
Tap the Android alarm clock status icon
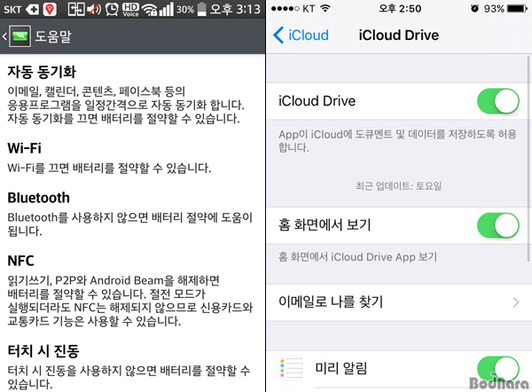[x=112, y=9]
